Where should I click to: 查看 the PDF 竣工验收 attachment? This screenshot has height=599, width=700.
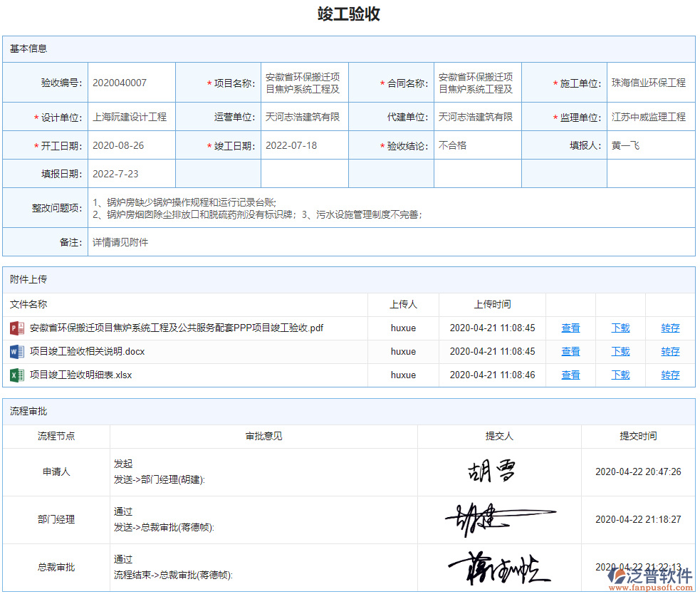point(570,328)
